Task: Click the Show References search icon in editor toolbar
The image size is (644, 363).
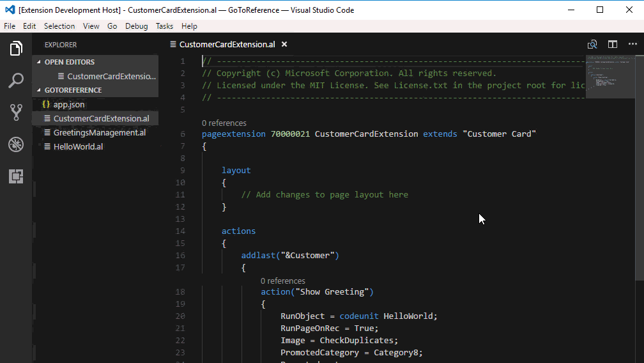Action: click(x=592, y=45)
